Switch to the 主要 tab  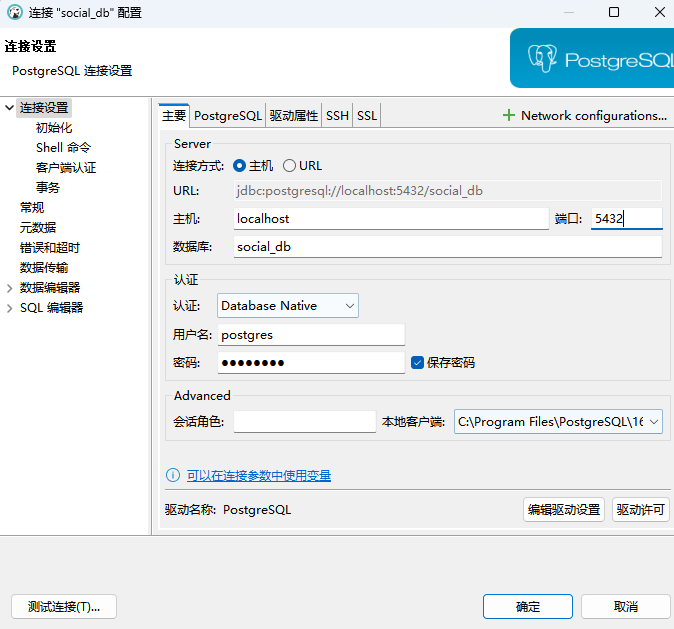tap(174, 116)
